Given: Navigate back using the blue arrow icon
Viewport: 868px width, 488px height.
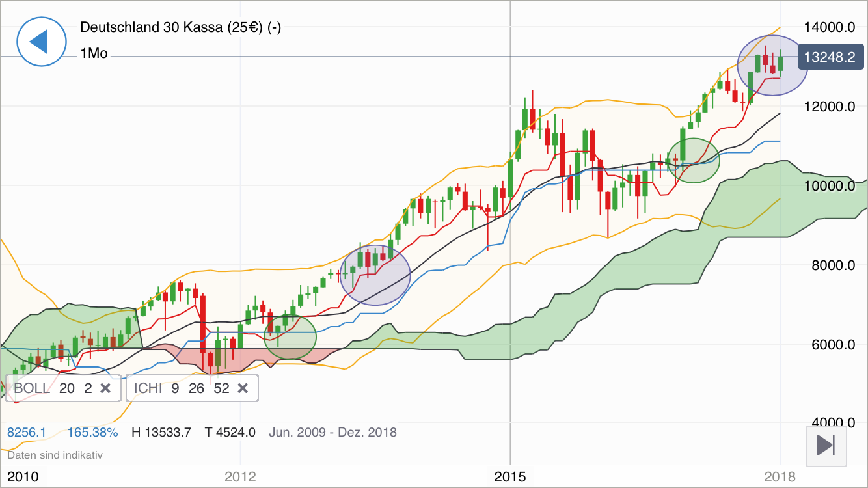Looking at the screenshot, I should [x=42, y=41].
